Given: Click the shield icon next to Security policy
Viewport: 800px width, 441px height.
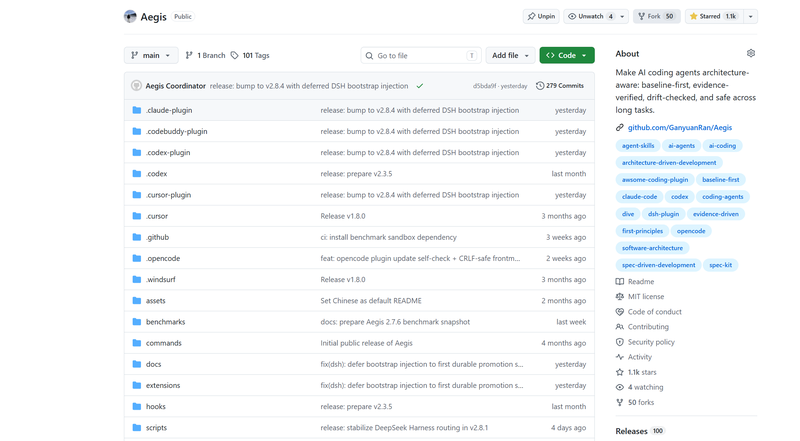Looking at the screenshot, I should (619, 342).
